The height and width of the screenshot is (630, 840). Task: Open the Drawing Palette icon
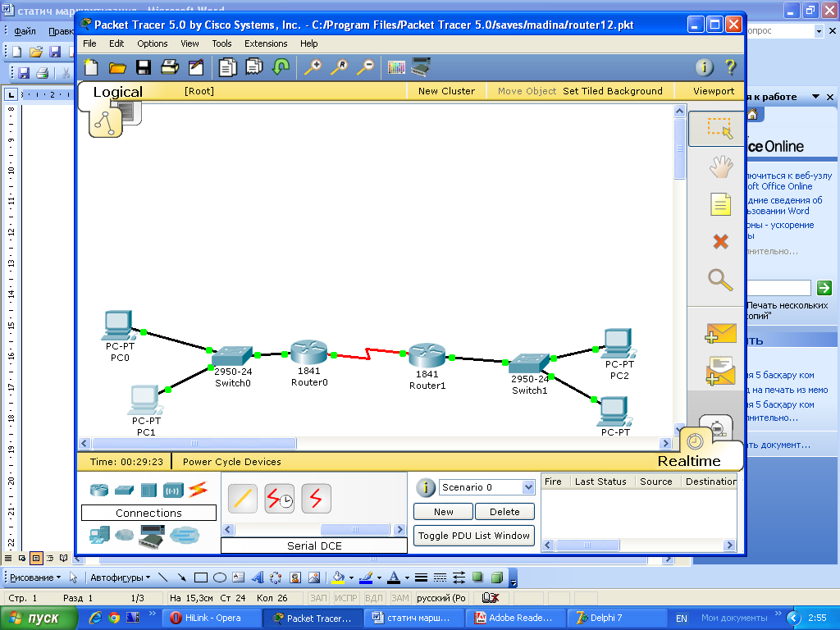point(396,67)
